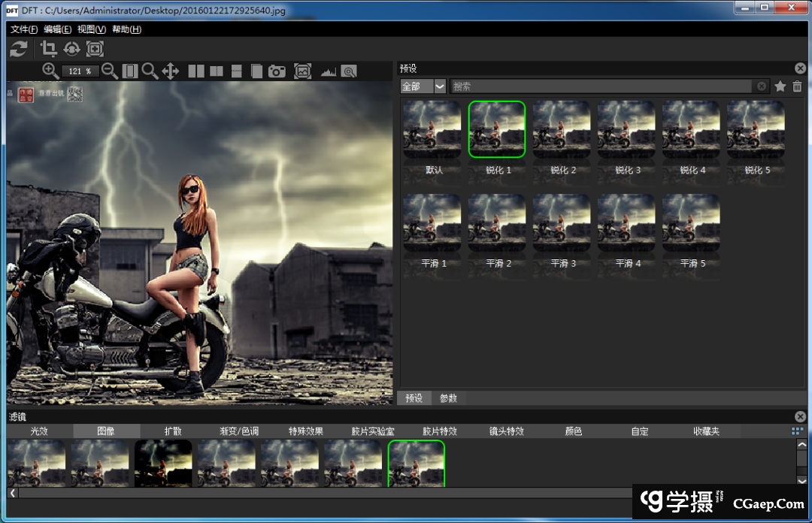This screenshot has width=812, height=523.
Task: Open the histogram view icon
Action: coord(328,71)
